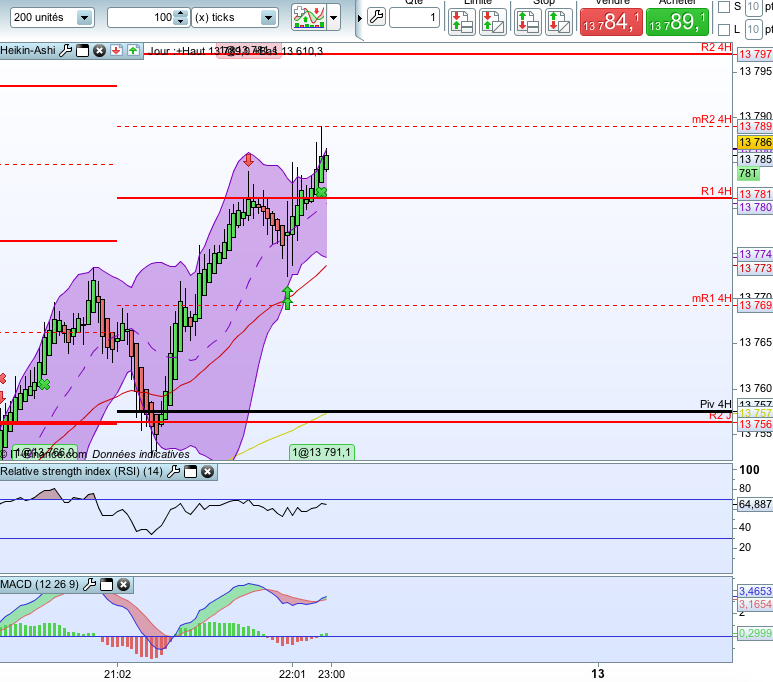Click the 23:00 time axis label
Viewport: 773px width, 682px height.
click(x=331, y=674)
